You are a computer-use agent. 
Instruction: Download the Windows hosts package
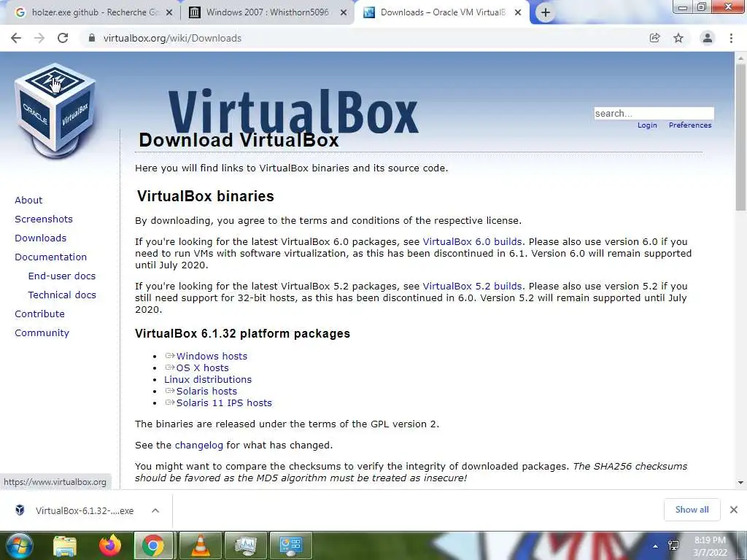pyautogui.click(x=212, y=356)
